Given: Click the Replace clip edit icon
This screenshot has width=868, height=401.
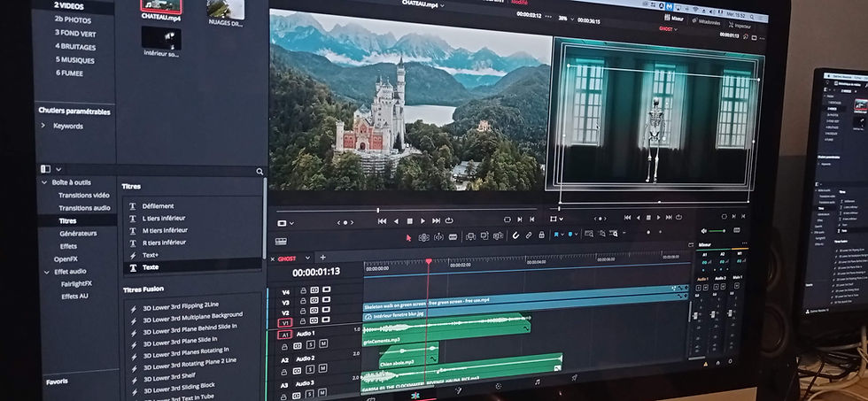Looking at the screenshot, I should 498,235.
